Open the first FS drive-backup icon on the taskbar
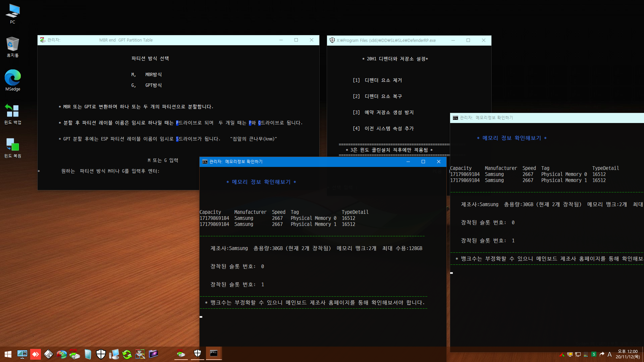 [x=75, y=354]
